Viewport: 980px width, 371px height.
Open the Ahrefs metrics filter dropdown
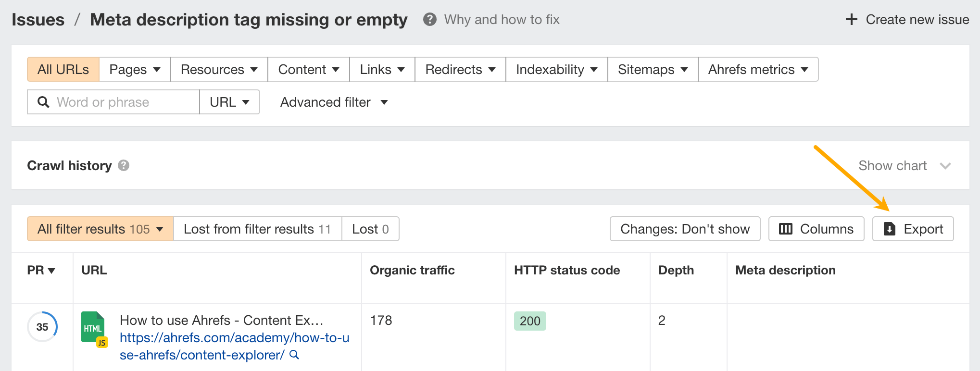coord(758,70)
